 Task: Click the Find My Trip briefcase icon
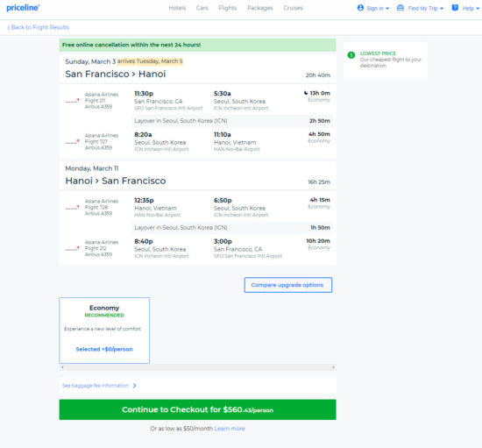click(400, 8)
